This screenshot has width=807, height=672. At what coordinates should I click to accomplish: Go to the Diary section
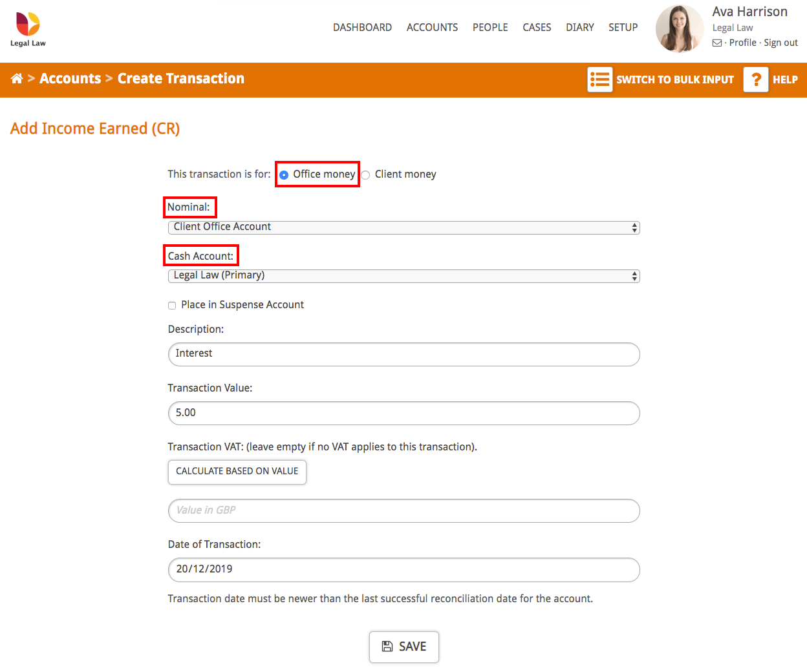tap(579, 27)
